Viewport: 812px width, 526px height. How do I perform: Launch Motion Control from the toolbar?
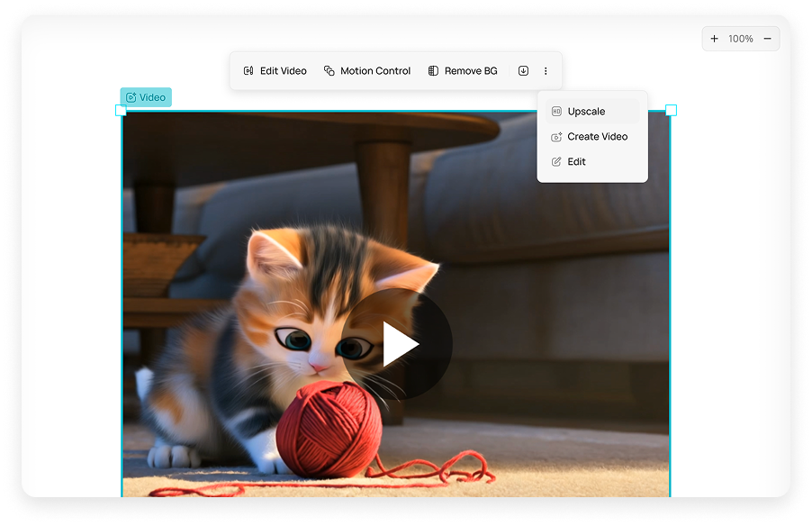tap(366, 71)
